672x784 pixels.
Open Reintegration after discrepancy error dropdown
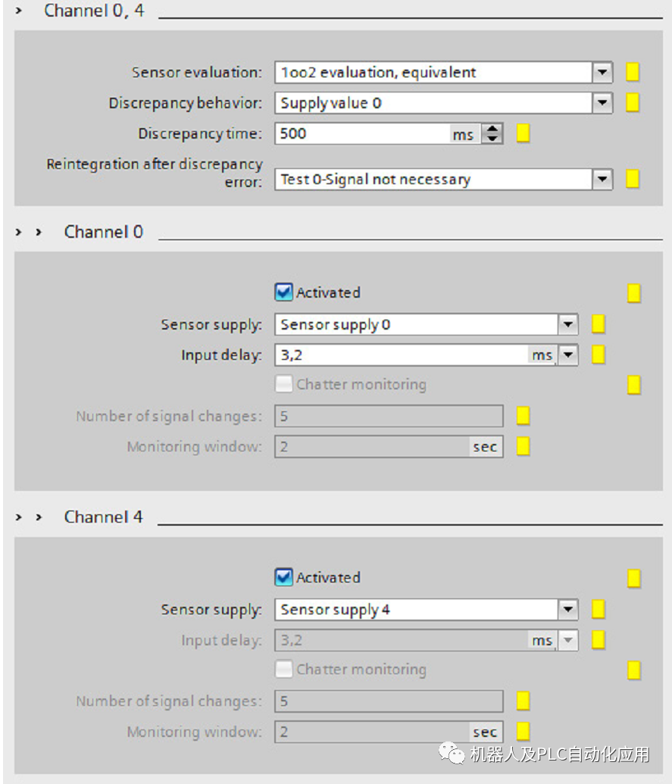coord(602,180)
